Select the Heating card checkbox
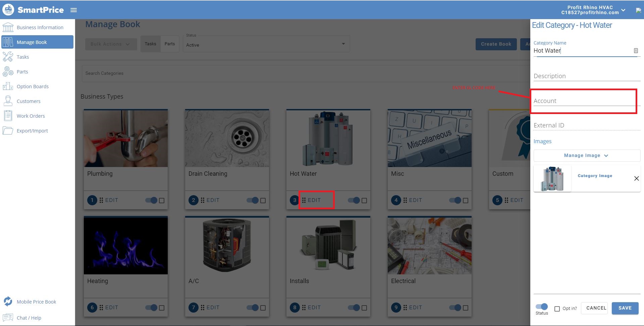The image size is (644, 326). click(162, 308)
